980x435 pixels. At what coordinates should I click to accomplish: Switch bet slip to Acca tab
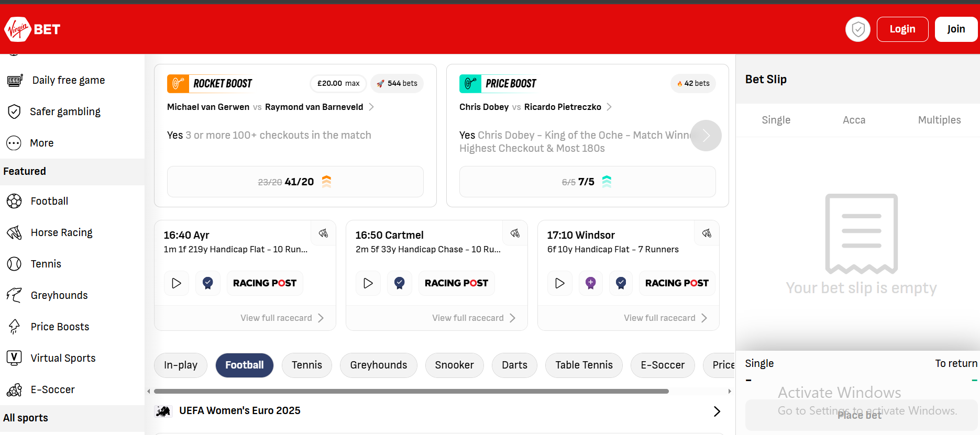click(854, 120)
